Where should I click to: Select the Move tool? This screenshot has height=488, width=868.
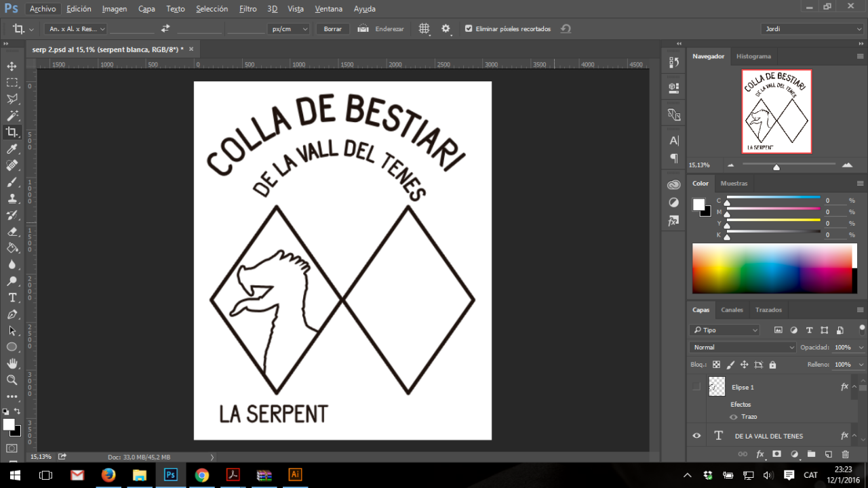(x=12, y=66)
